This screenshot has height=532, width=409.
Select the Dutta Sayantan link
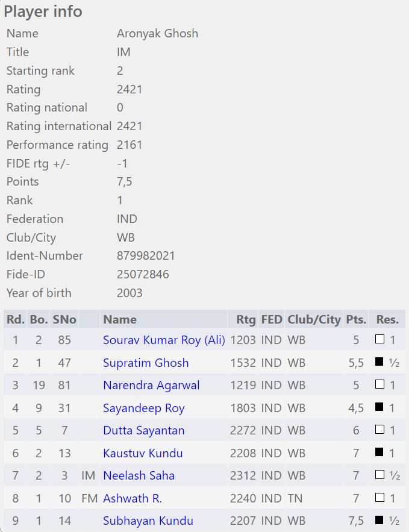point(144,430)
